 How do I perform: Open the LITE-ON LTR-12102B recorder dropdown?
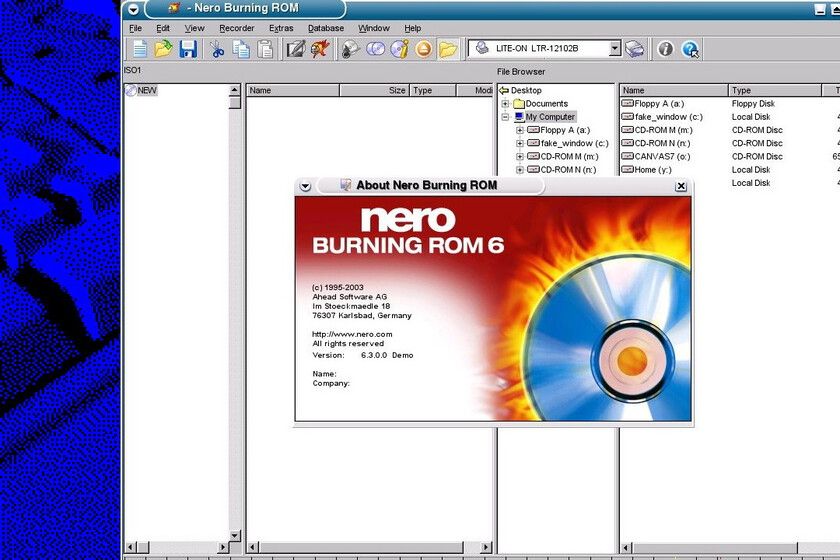[615, 48]
